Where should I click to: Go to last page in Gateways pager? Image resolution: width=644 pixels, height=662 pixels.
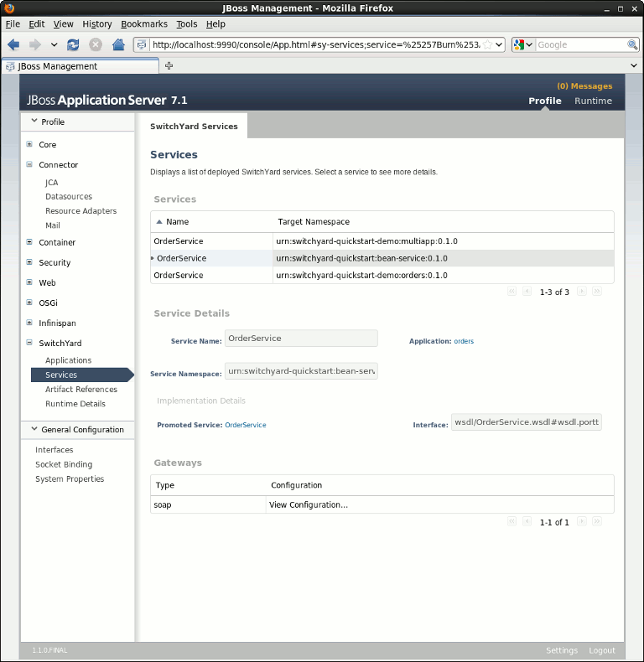pos(597,521)
